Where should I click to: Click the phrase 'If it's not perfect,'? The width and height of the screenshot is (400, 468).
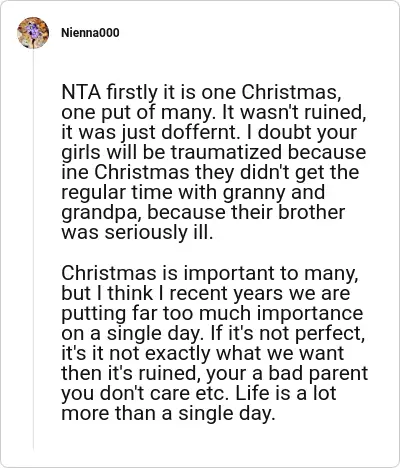[x=288, y=334]
